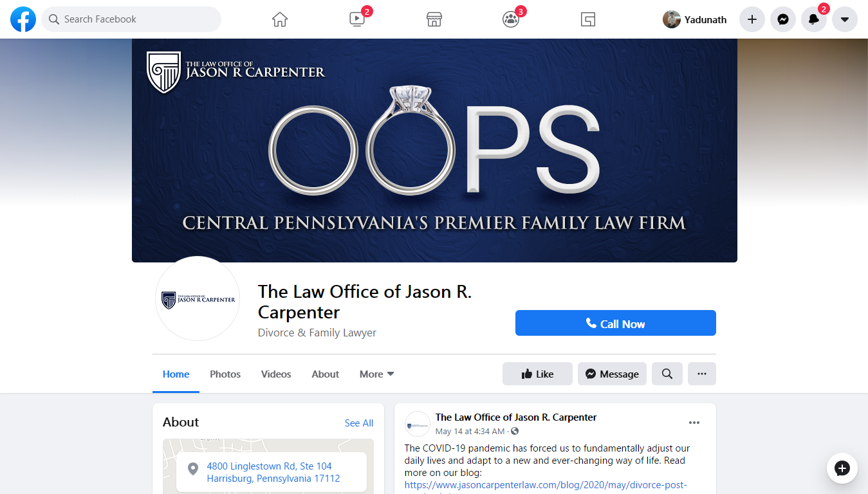Viewport: 868px width, 494px height.
Task: Open the Gaming icon in top bar
Action: (x=587, y=19)
